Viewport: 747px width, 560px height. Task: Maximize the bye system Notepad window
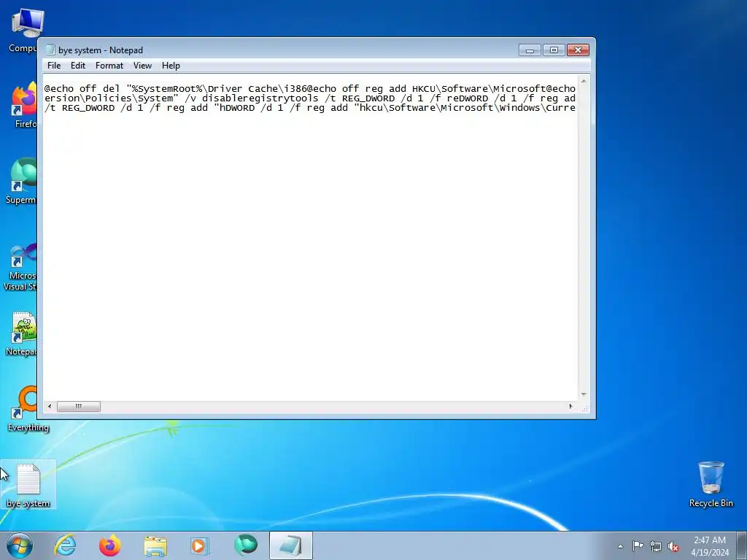click(x=554, y=50)
